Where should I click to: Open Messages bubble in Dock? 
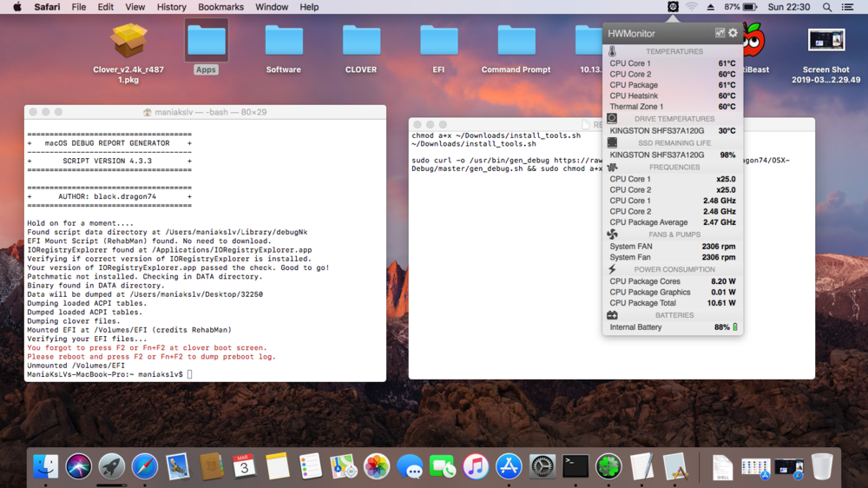[410, 466]
